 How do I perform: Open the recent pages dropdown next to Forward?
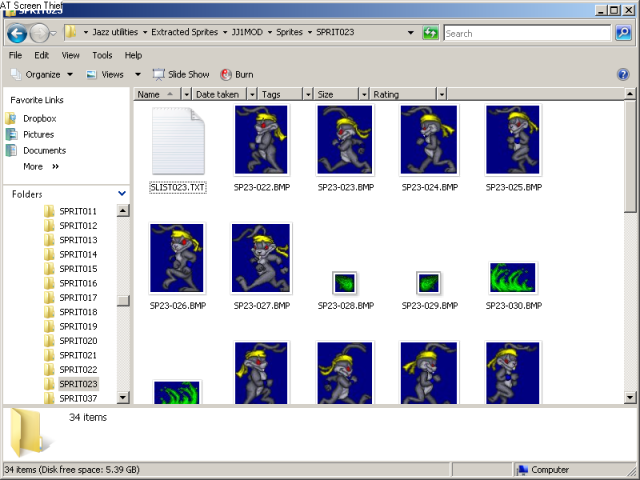click(53, 33)
